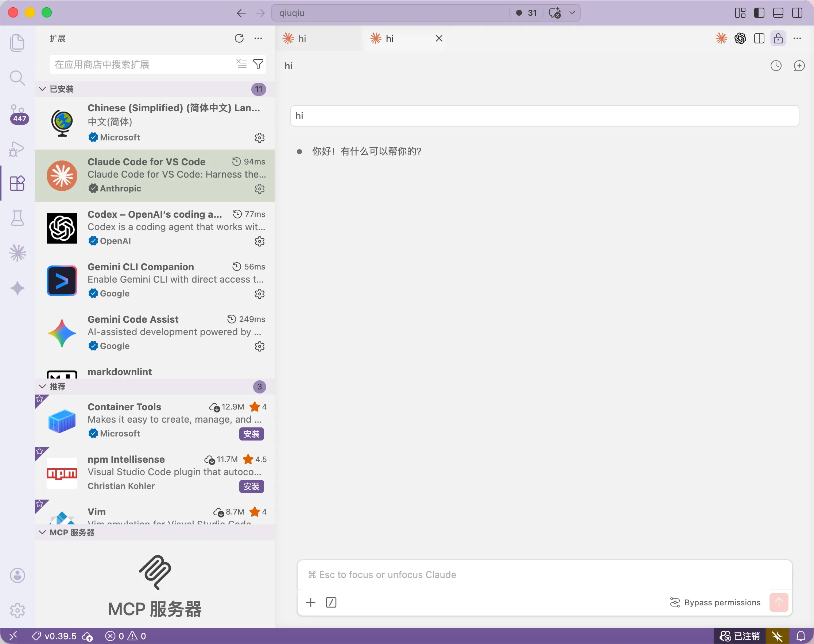814x644 pixels.
Task: Open the extensions filter funnel
Action: pos(258,64)
